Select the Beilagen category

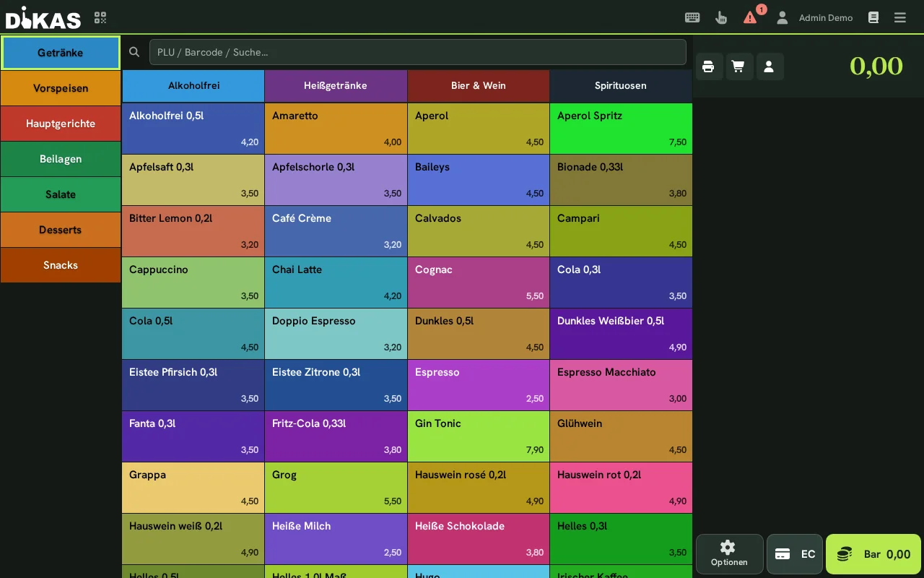[61, 159]
